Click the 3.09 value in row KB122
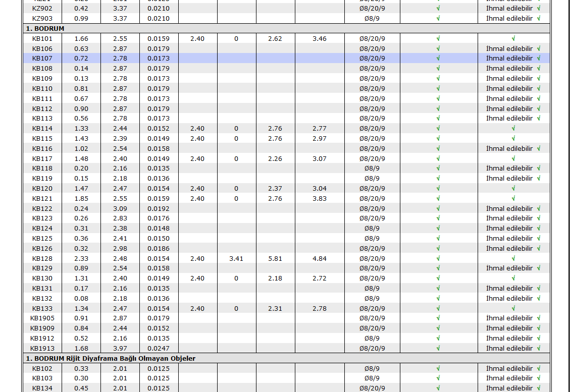570x392 pixels. click(120, 208)
